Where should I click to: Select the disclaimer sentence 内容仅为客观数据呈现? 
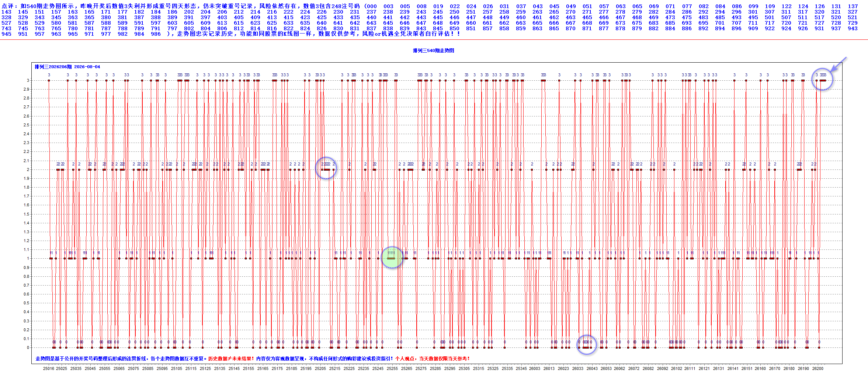(x=280, y=359)
